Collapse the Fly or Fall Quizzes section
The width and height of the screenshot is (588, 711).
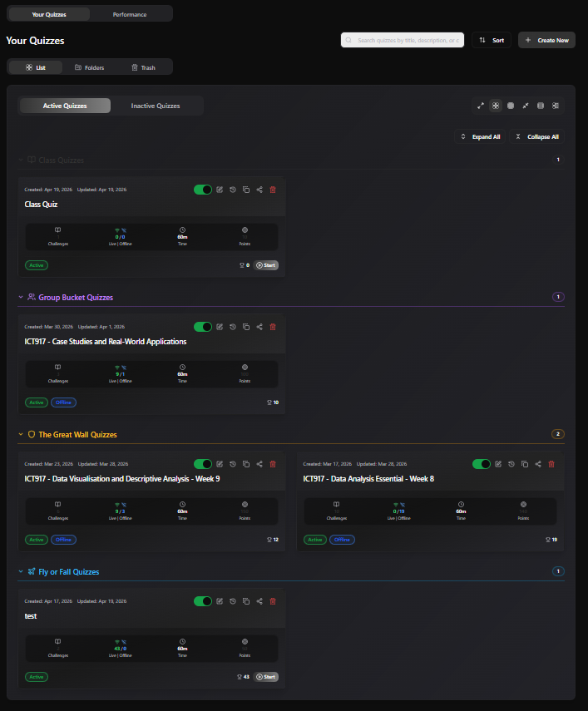coord(21,571)
